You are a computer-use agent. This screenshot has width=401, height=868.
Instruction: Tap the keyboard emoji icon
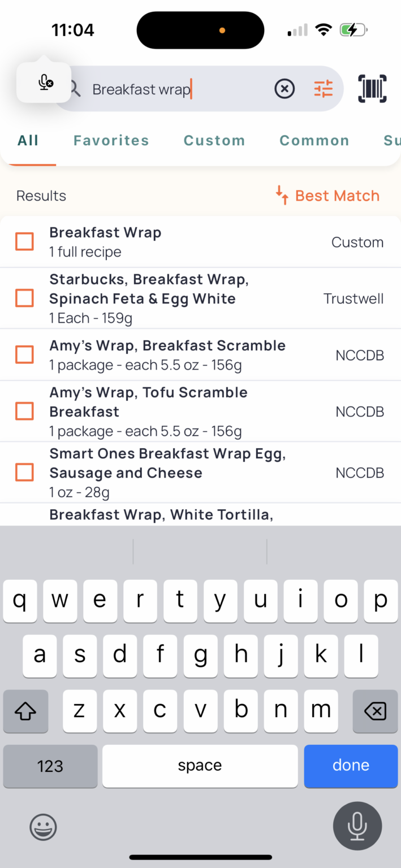coord(43,826)
